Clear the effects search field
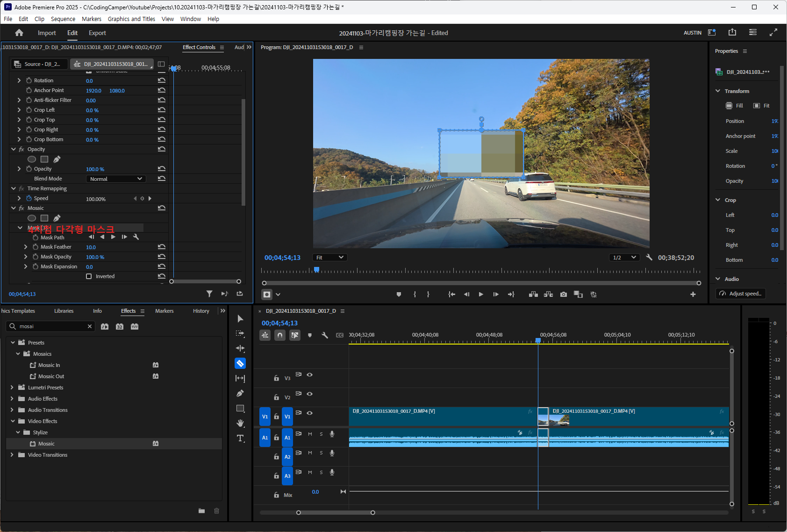The width and height of the screenshot is (787, 532). 90,326
